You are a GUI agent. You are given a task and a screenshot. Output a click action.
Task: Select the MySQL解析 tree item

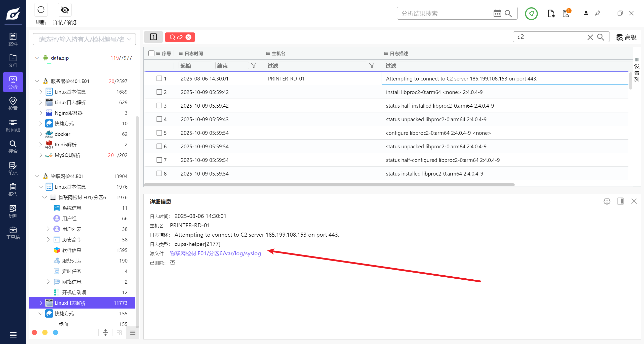click(67, 155)
